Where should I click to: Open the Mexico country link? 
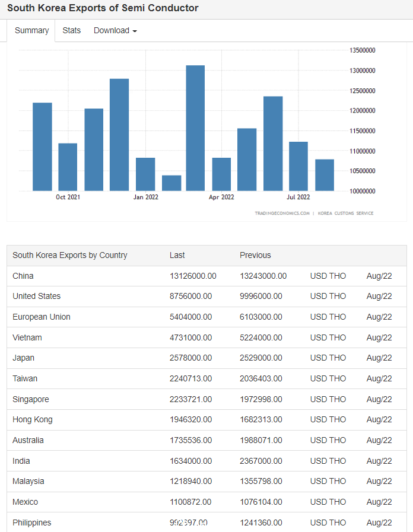click(25, 502)
